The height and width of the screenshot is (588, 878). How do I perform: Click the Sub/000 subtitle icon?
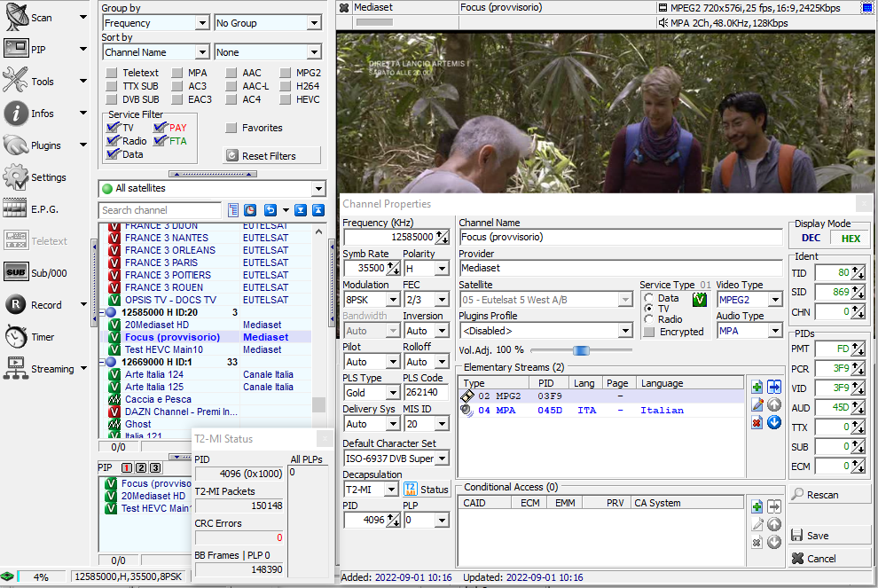[x=16, y=273]
